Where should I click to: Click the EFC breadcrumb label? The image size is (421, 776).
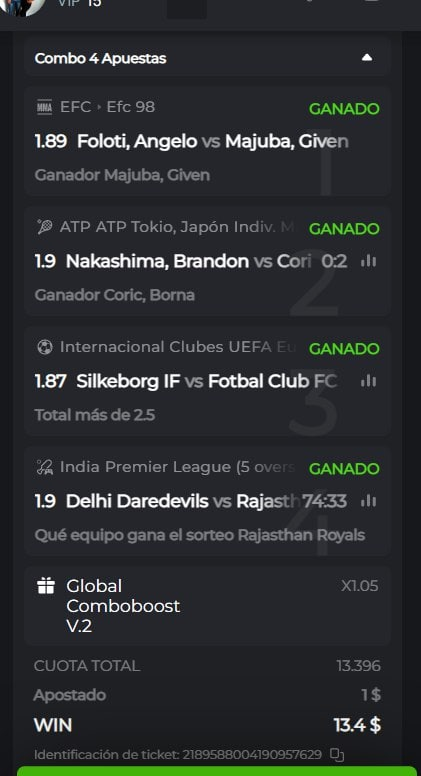(75, 107)
